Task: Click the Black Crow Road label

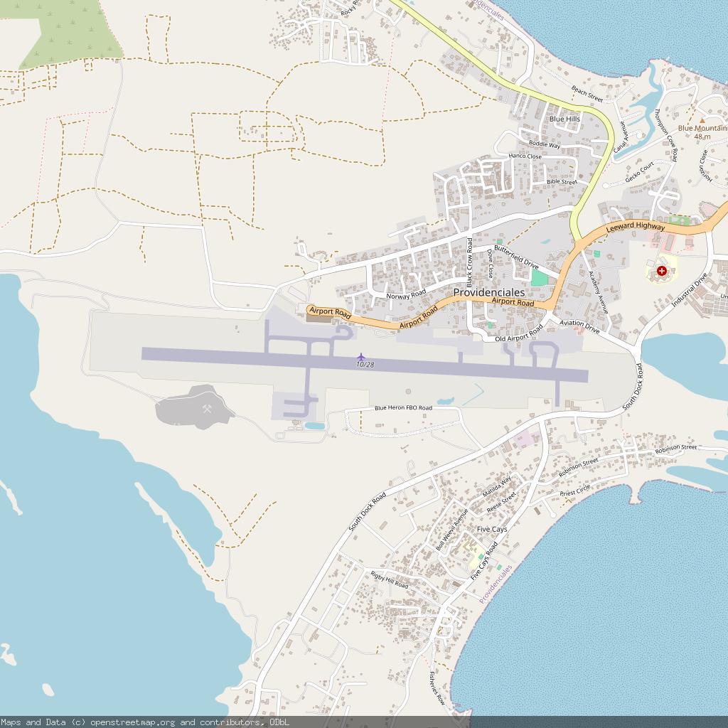Action: [x=470, y=260]
